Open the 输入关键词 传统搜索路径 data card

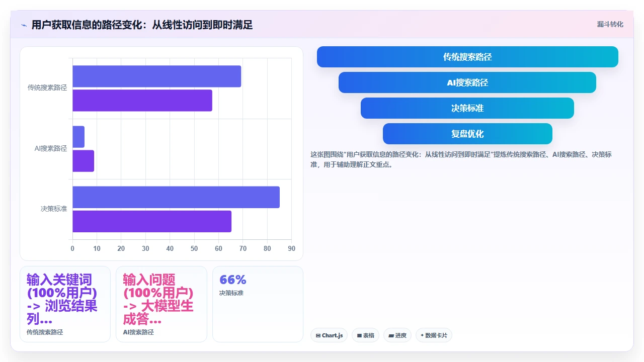pos(65,304)
